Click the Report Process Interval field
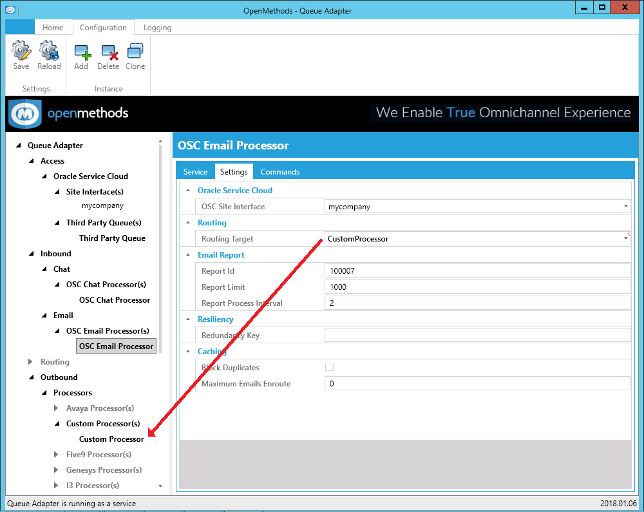This screenshot has height=512, width=644. tap(477, 303)
